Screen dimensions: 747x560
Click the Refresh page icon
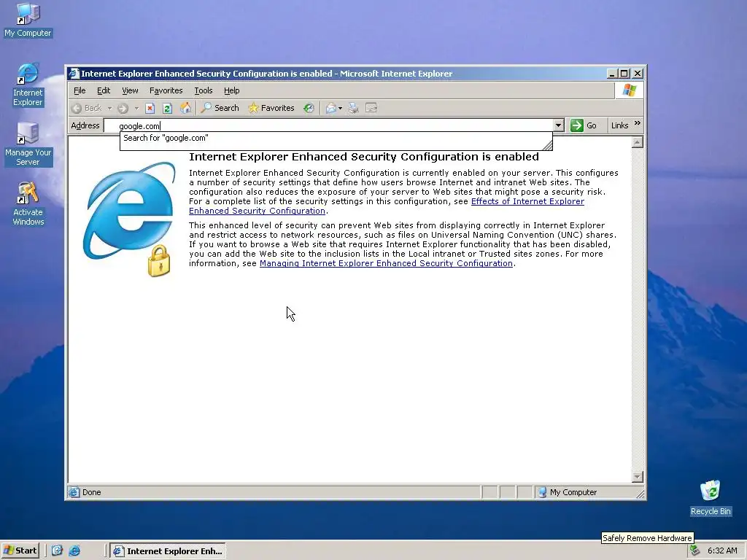[x=167, y=108]
